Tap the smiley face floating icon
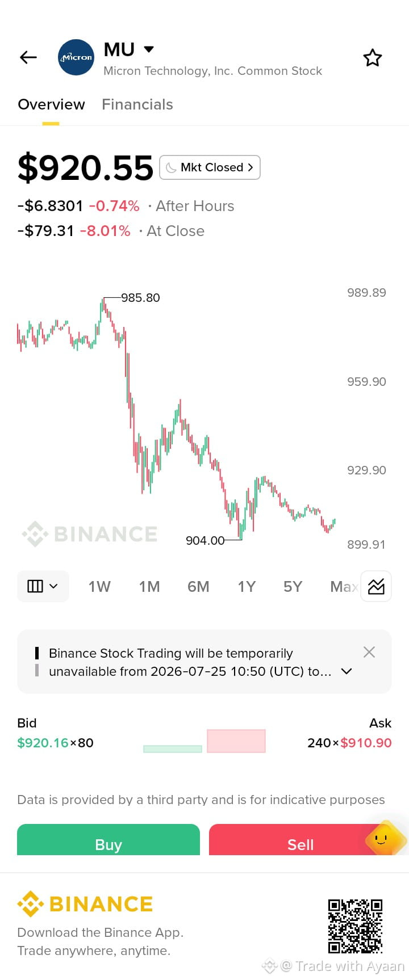409x980 pixels. (383, 838)
